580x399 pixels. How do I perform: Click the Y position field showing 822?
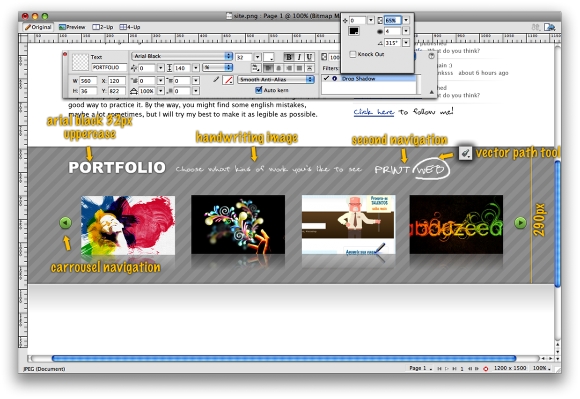coord(117,91)
